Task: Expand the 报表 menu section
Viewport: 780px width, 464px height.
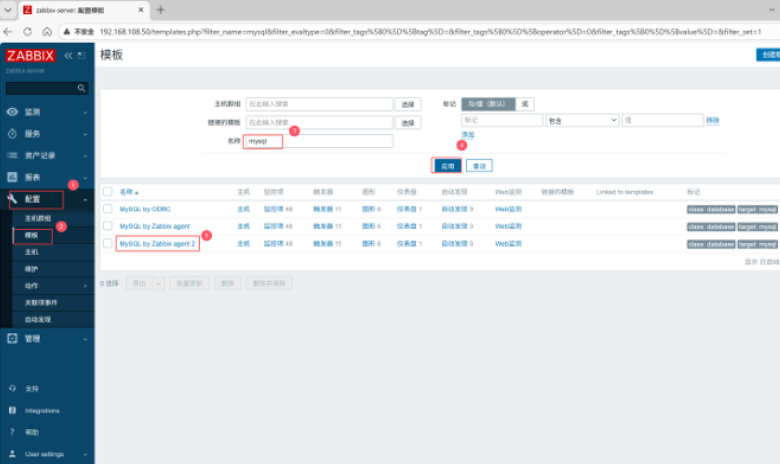Action: click(86, 178)
